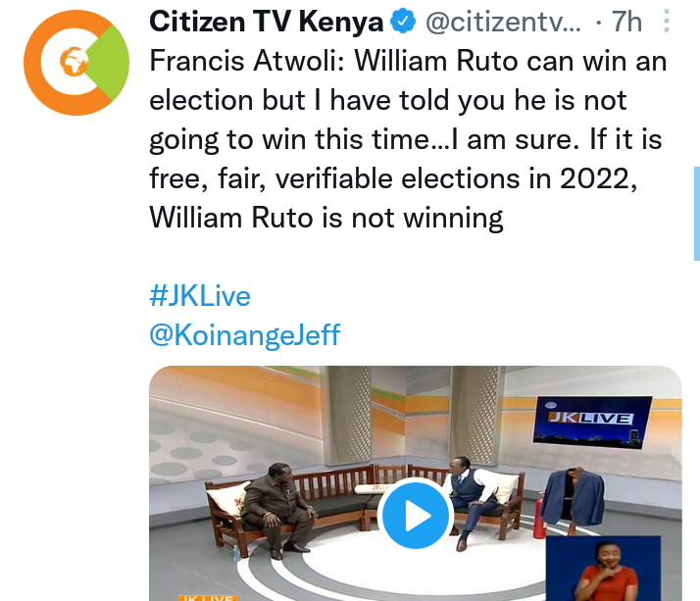Open the @KoinangeJeff mention link
This screenshot has height=601, width=700.
245,335
